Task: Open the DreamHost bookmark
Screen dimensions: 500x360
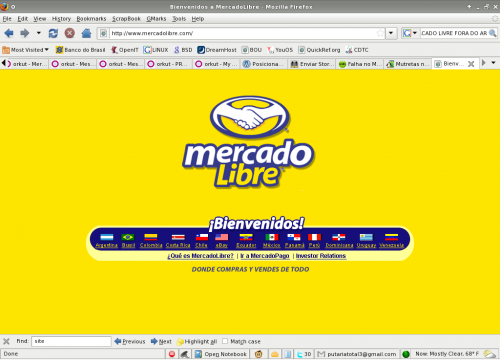Action: click(217, 50)
